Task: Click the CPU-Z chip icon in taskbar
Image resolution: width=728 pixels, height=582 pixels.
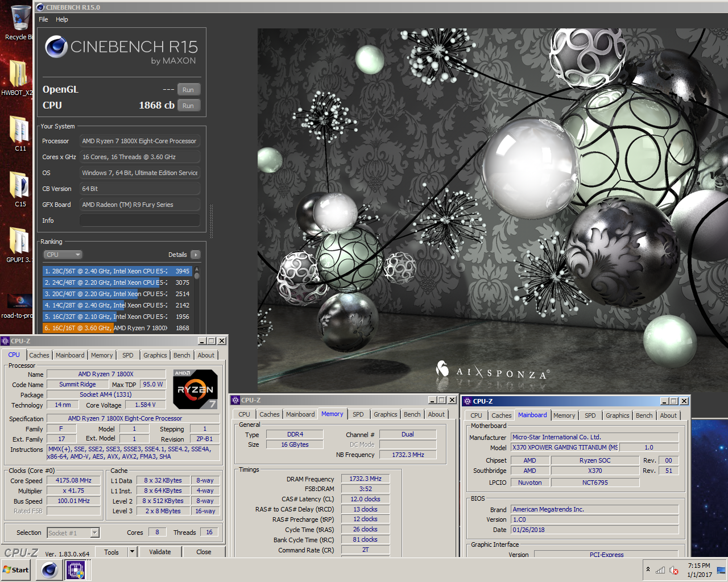Action: click(x=75, y=570)
